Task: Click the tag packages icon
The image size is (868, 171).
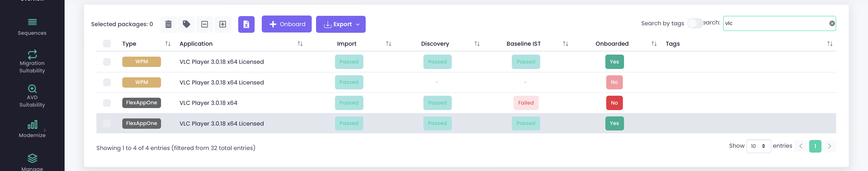Action: 186,24
